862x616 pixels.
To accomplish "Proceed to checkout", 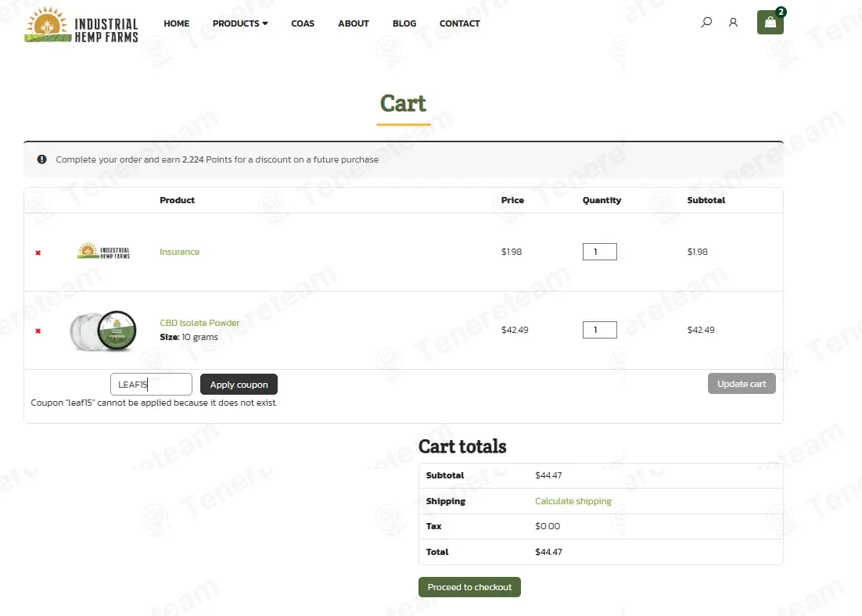I will tap(469, 587).
